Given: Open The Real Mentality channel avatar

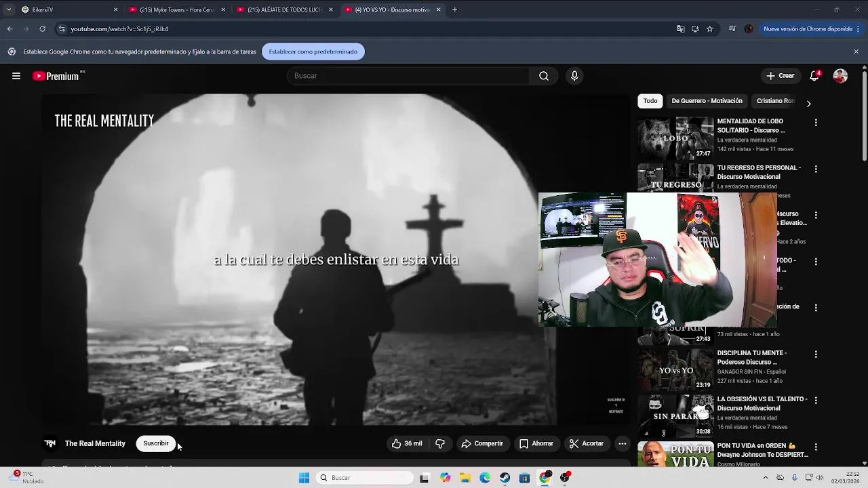Looking at the screenshot, I should 50,443.
